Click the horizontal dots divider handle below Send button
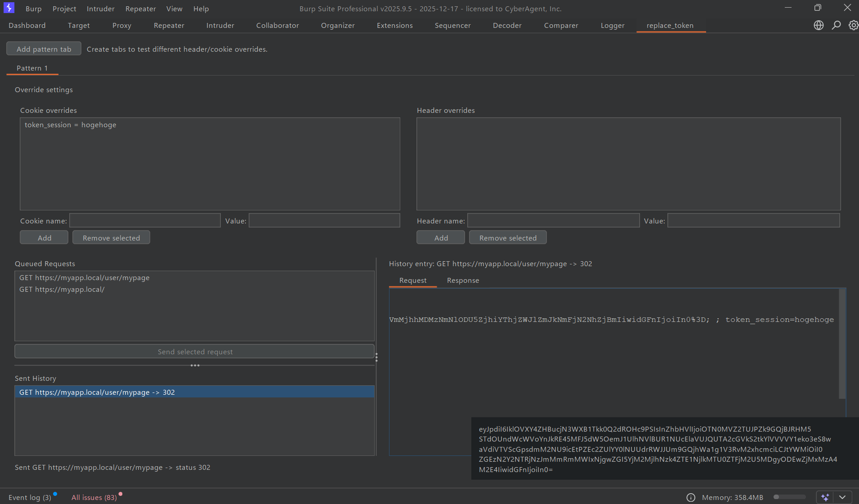Viewport: 859px width, 504px height. [x=195, y=365]
